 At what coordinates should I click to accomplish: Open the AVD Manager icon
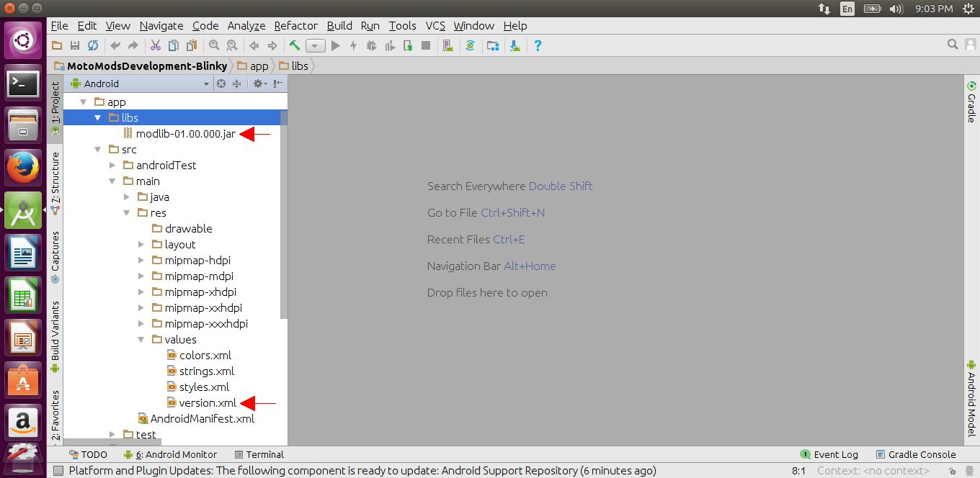pos(448,45)
